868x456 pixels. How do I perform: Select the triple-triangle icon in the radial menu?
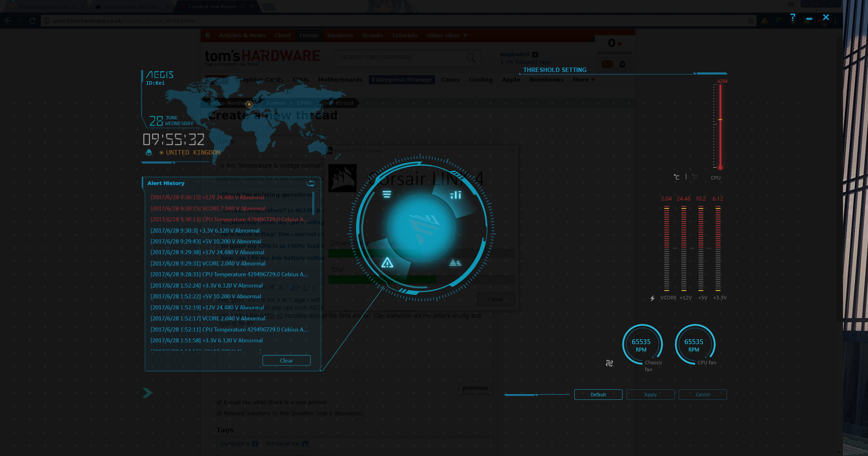[x=455, y=262]
